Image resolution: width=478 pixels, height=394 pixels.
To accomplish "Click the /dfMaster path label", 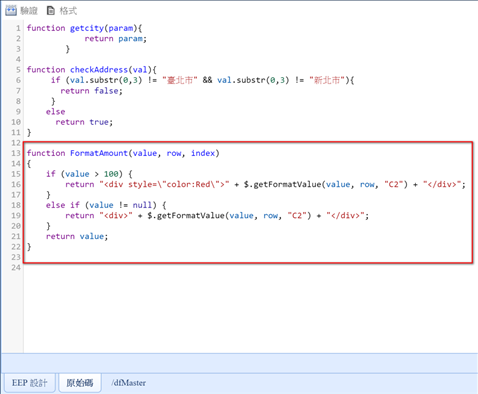I will point(129,383).
